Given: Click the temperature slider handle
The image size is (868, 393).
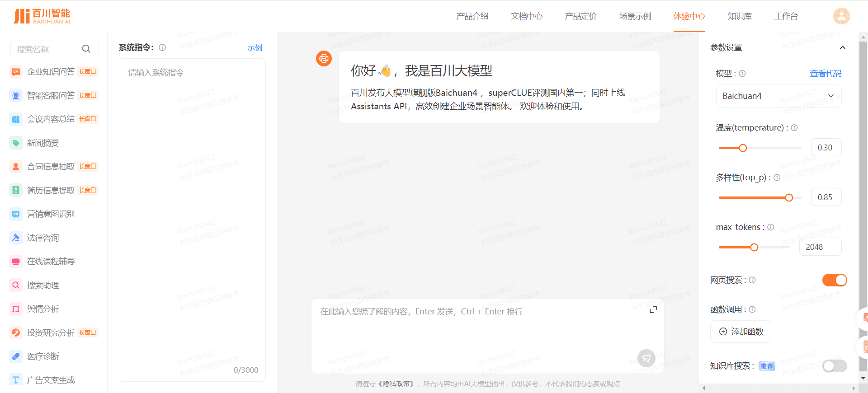Looking at the screenshot, I should (x=743, y=148).
